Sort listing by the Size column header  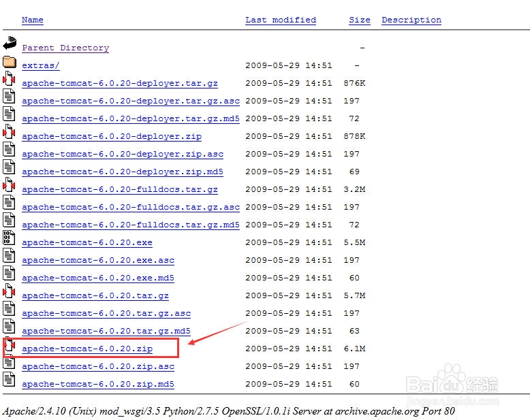click(x=359, y=20)
